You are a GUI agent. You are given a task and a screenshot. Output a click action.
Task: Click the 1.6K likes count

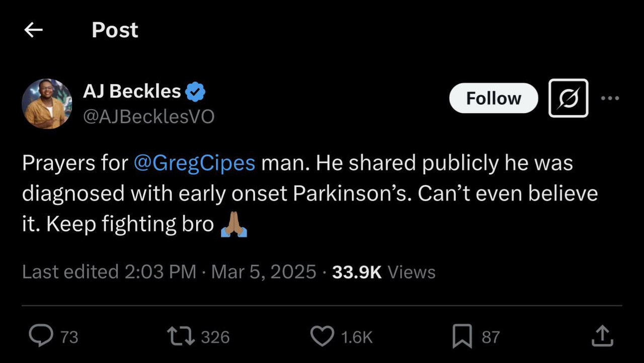357,337
